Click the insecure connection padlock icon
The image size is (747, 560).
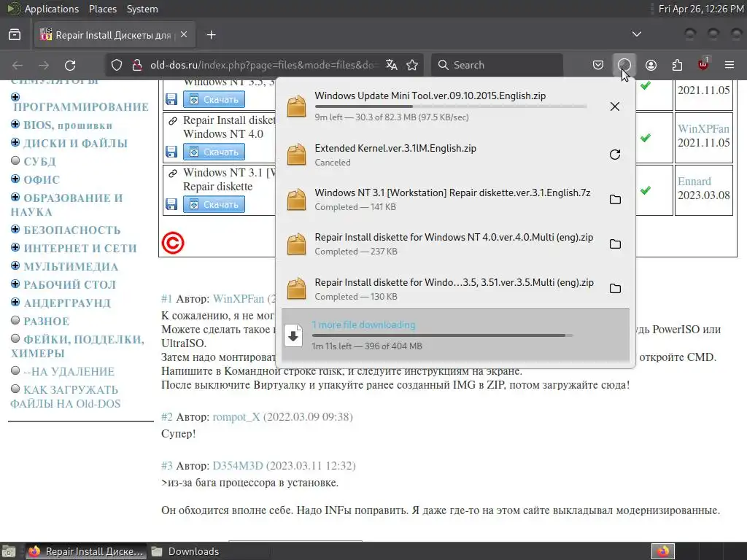click(x=137, y=65)
